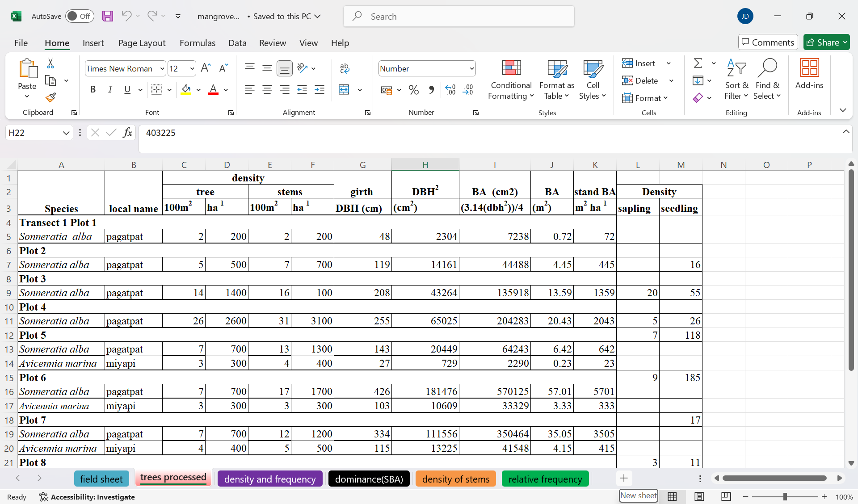Screen dimensions: 858x504
Task: Toggle the AutoSave switch
Action: coord(80,17)
